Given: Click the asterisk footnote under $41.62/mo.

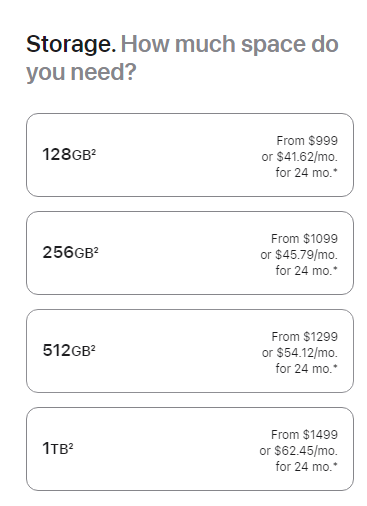Looking at the screenshot, I should pyautogui.click(x=335, y=171).
